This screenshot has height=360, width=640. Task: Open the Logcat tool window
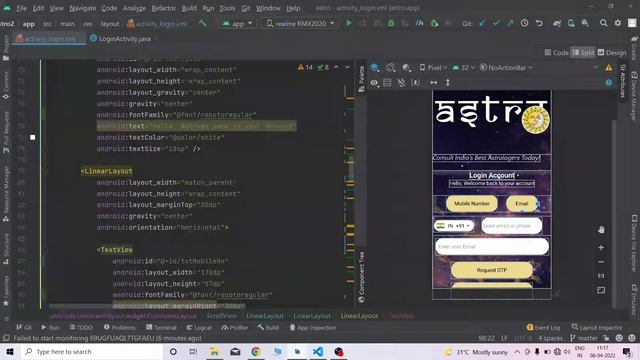click(x=199, y=327)
